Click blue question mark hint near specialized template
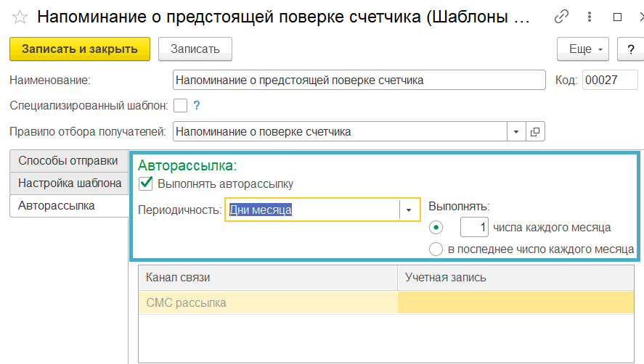644x364 pixels. (197, 105)
